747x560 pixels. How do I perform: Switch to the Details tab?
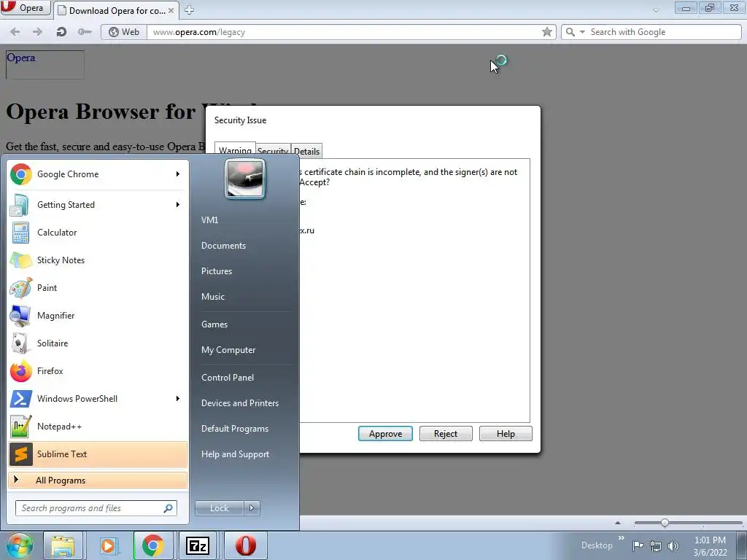point(307,151)
